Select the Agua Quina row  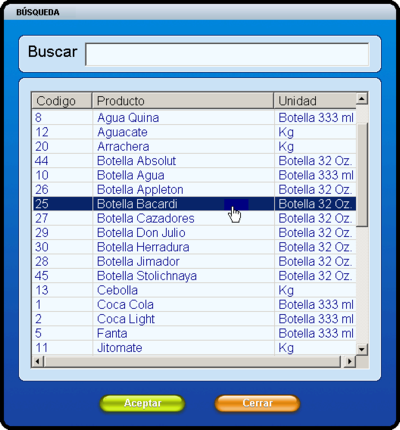point(194,118)
